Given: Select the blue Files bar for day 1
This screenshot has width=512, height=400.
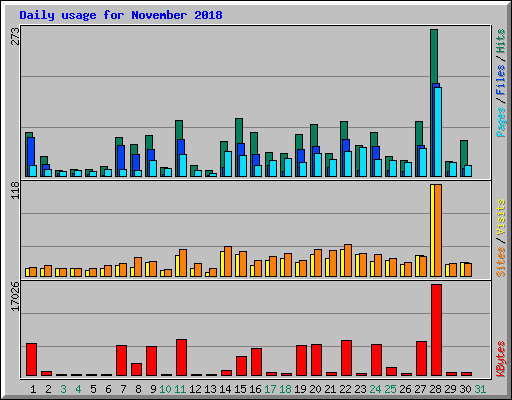Looking at the screenshot, I should [31, 151].
